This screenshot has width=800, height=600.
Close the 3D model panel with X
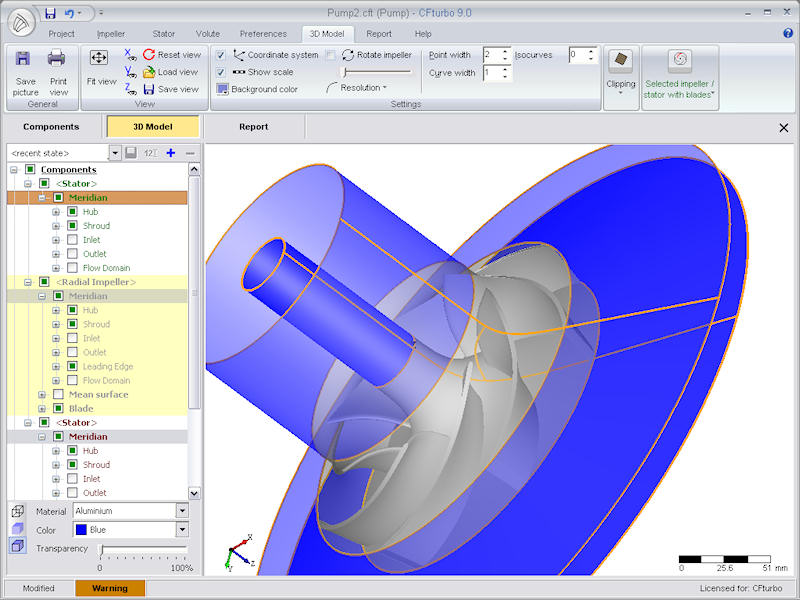(x=784, y=128)
